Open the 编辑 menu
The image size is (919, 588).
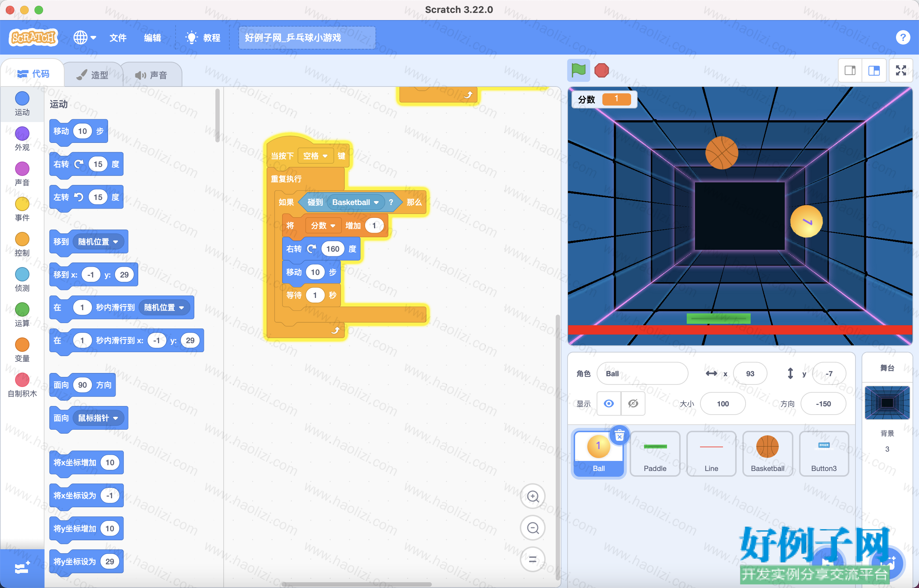152,37
